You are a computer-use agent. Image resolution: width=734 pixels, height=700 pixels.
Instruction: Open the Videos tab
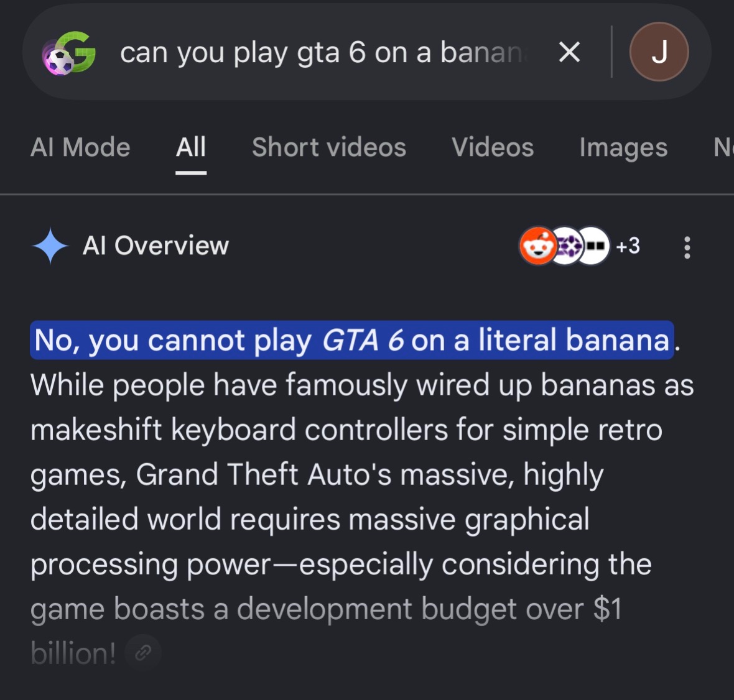pos(493,147)
